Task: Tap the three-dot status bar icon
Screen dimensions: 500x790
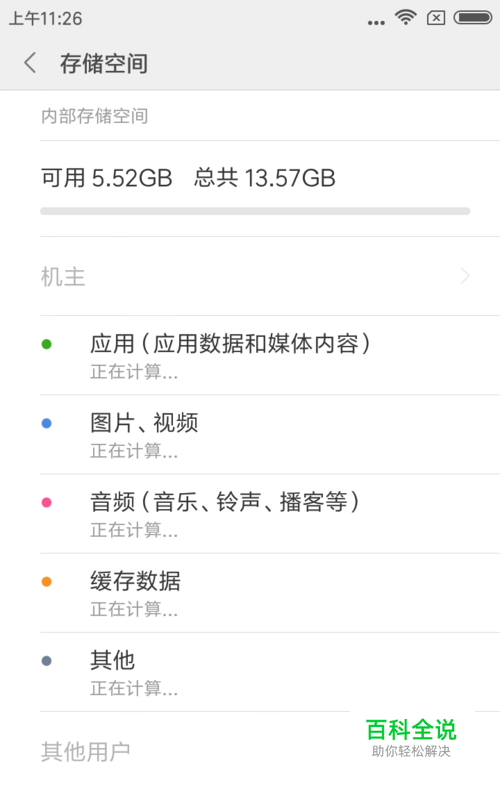Action: point(376,23)
